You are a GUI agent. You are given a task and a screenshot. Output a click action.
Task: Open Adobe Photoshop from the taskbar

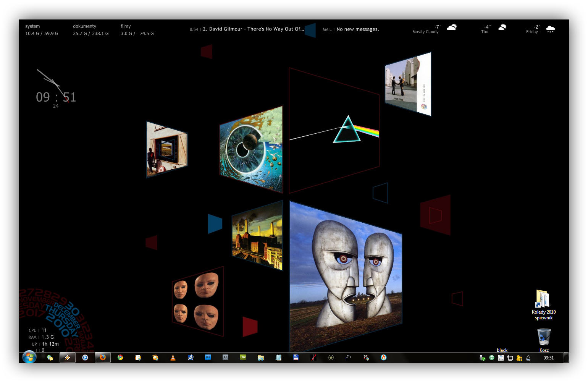[208, 358]
